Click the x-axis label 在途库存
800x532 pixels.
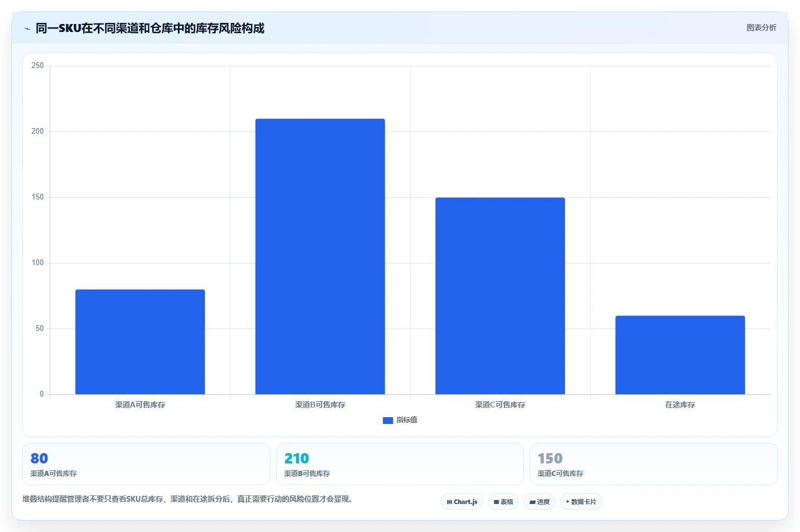click(680, 405)
